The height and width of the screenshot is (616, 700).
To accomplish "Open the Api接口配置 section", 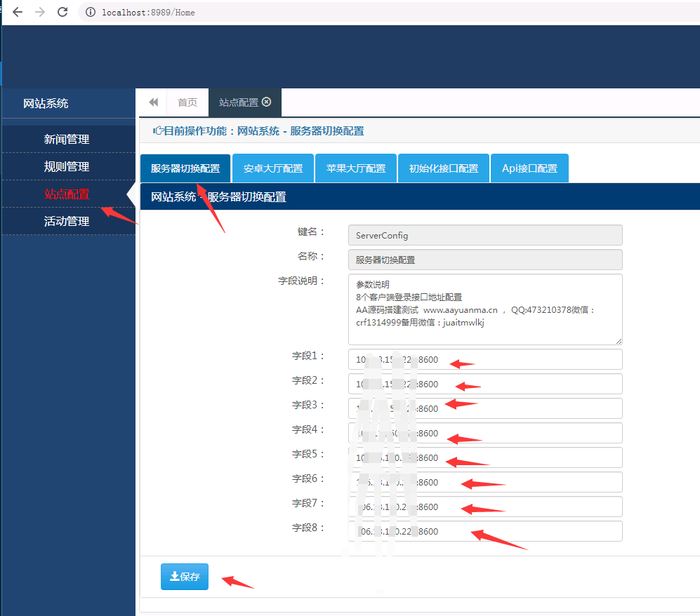I will coord(529,168).
